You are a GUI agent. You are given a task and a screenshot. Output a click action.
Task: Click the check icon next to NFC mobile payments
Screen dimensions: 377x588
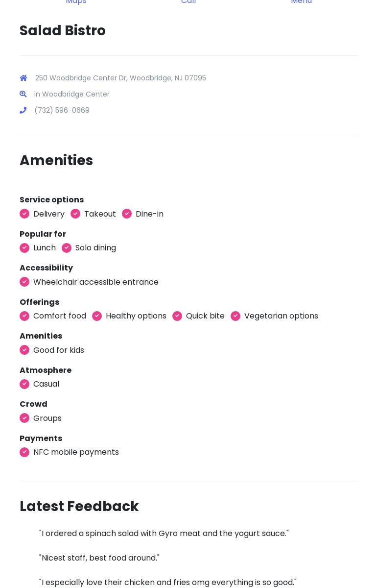[24, 452]
